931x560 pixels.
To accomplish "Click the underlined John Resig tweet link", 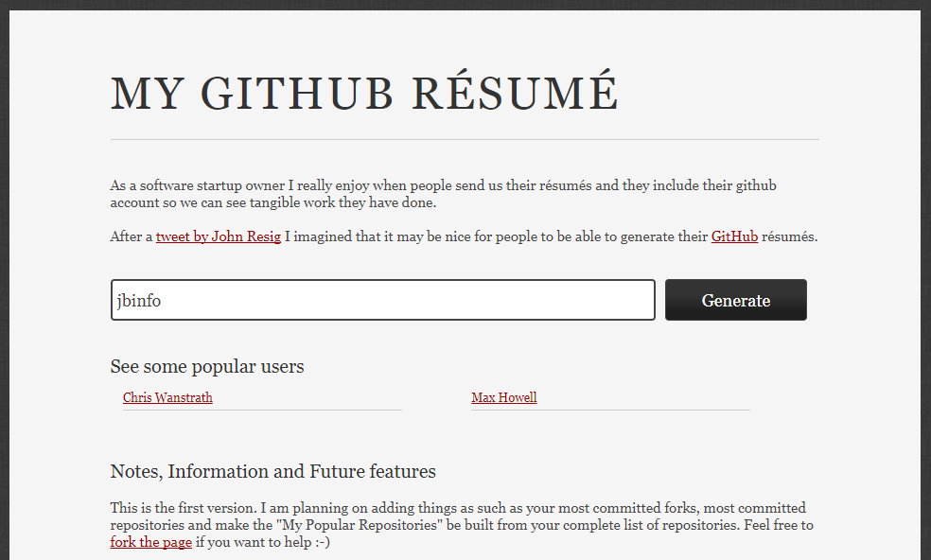I will point(218,236).
